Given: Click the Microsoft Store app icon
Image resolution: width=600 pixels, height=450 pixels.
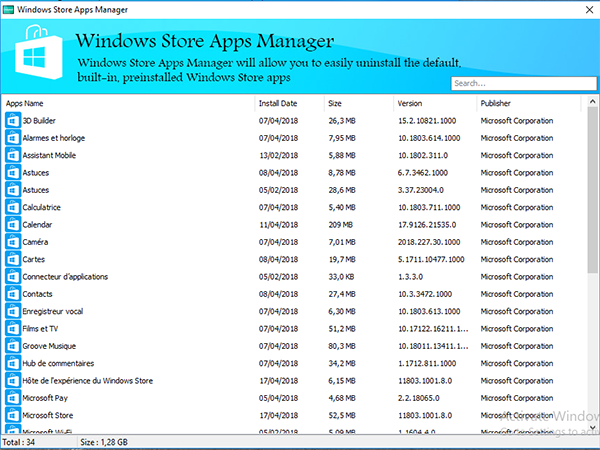Looking at the screenshot, I should click(13, 416).
